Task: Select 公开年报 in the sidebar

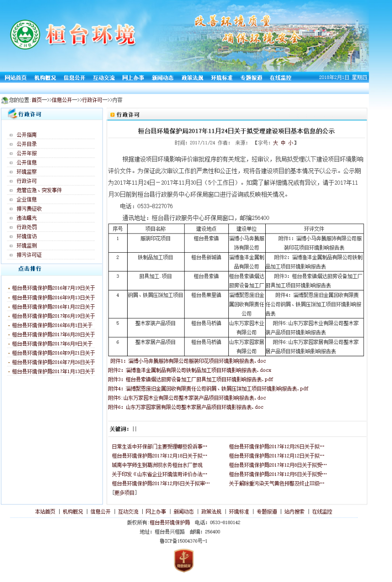Action: tap(27, 153)
